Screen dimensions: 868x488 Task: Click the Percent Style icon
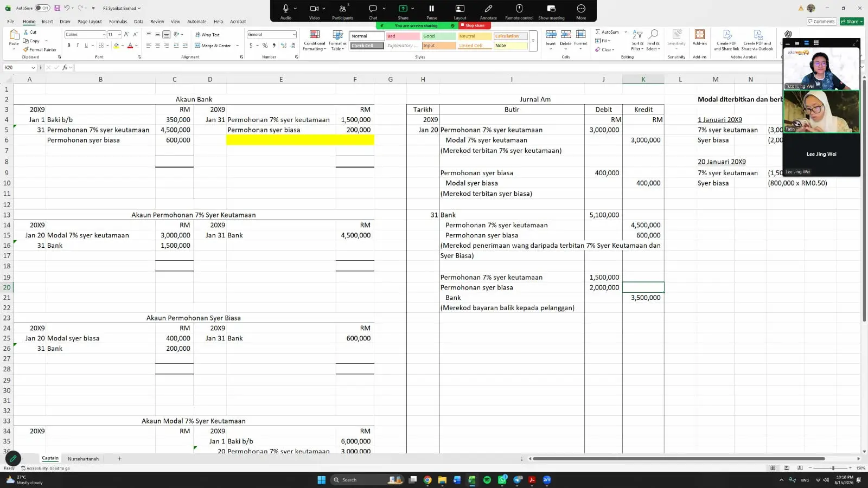coord(265,46)
